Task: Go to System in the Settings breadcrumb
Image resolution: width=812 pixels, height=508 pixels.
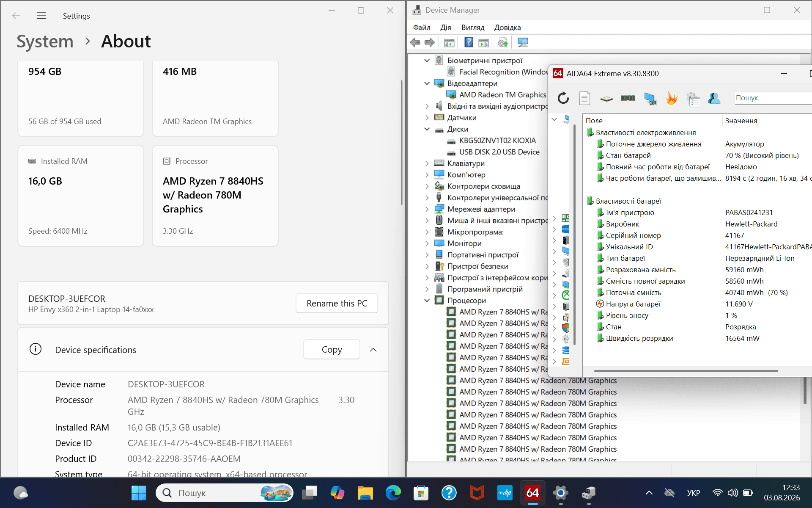Action: click(x=45, y=41)
